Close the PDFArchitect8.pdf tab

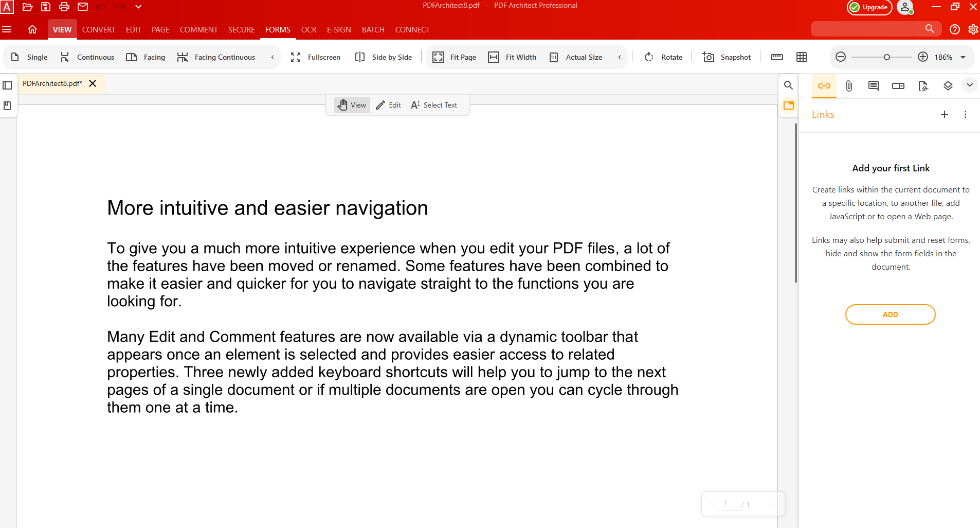pyautogui.click(x=93, y=83)
